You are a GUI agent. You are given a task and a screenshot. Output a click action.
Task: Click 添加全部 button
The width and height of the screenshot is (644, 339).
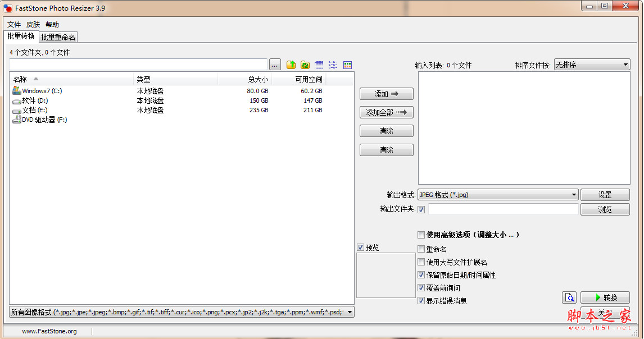pyautogui.click(x=387, y=112)
